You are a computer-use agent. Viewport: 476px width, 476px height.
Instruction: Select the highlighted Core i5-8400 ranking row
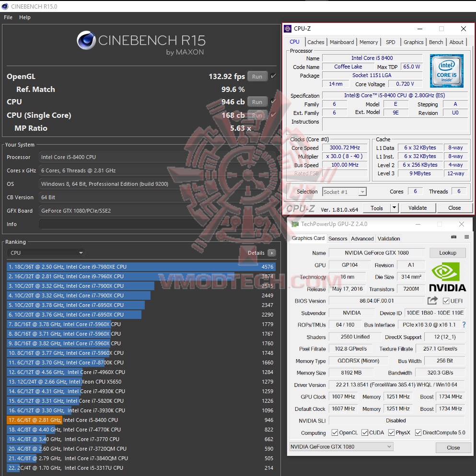[x=141, y=420]
